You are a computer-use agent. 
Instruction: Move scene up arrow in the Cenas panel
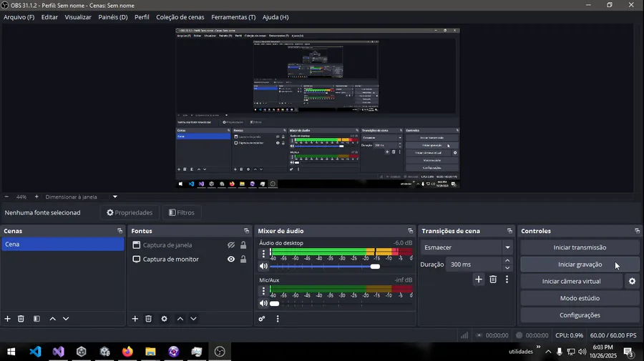coord(52,319)
